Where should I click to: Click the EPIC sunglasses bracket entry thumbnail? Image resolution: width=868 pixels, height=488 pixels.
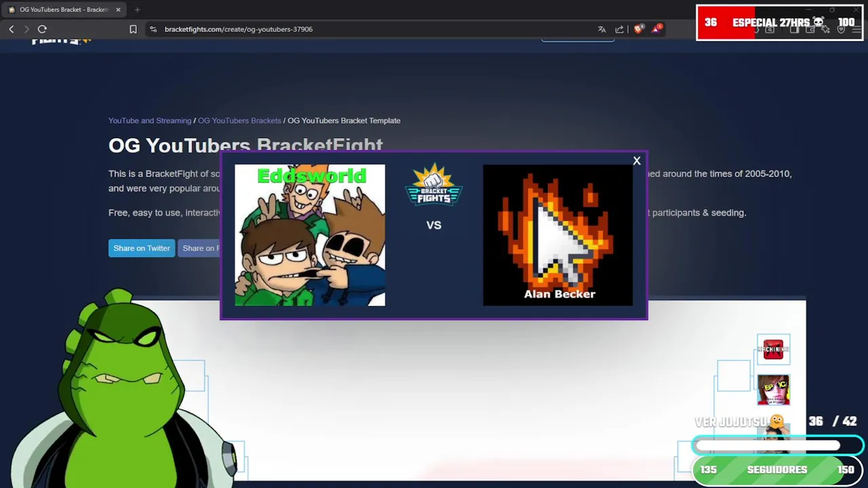coord(773,389)
